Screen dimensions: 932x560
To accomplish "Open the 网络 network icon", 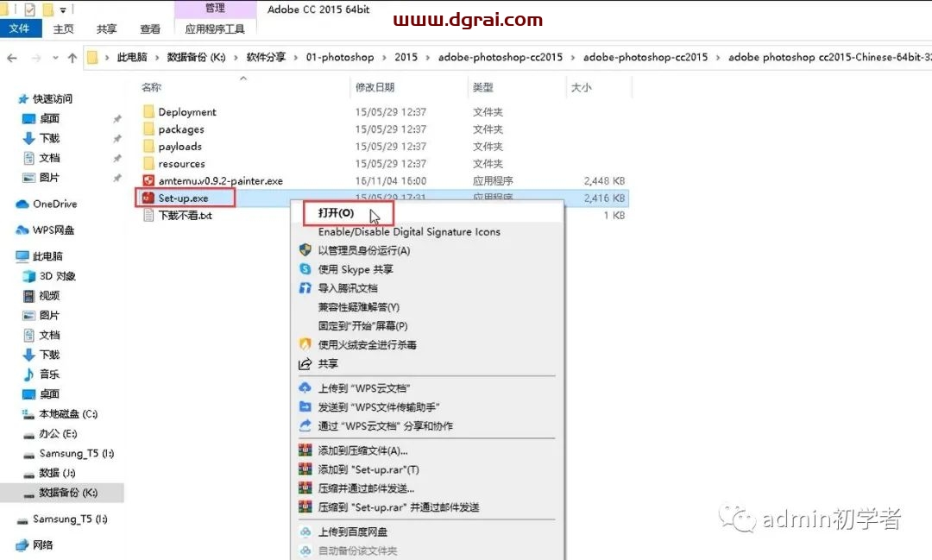I will click(22, 544).
